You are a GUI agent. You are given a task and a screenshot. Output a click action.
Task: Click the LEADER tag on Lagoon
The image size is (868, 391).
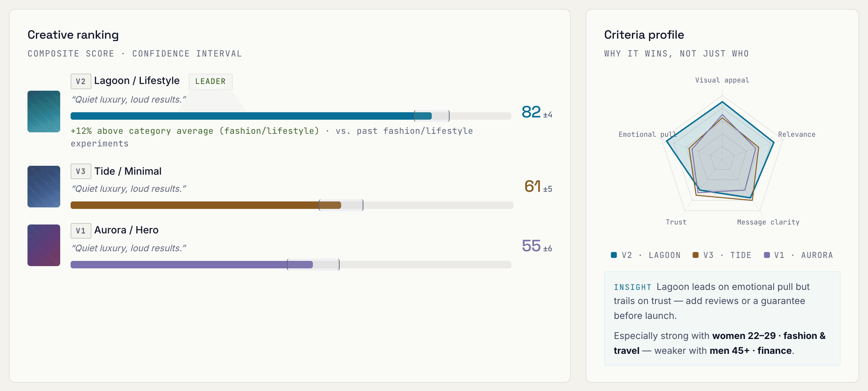(x=211, y=81)
